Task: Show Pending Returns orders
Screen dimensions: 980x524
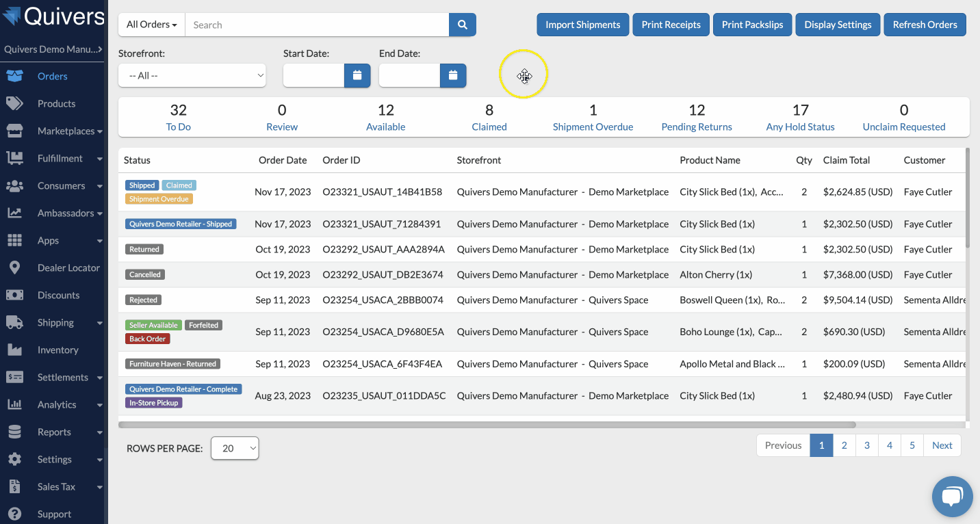Action: tap(697, 117)
